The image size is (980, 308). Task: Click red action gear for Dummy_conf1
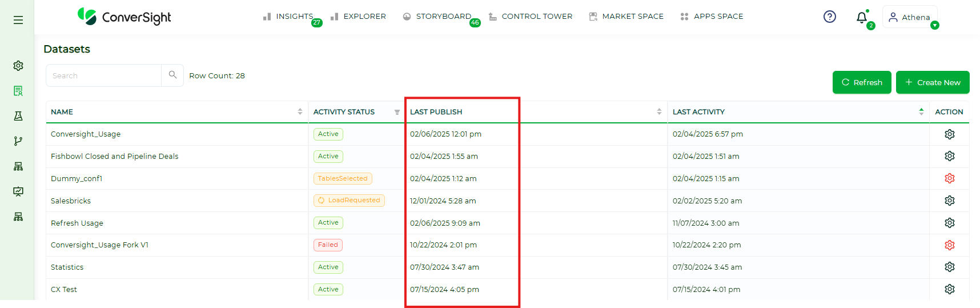949,178
